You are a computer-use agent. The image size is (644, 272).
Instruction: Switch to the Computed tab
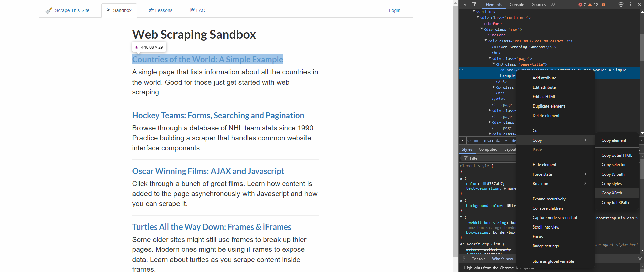(488, 149)
